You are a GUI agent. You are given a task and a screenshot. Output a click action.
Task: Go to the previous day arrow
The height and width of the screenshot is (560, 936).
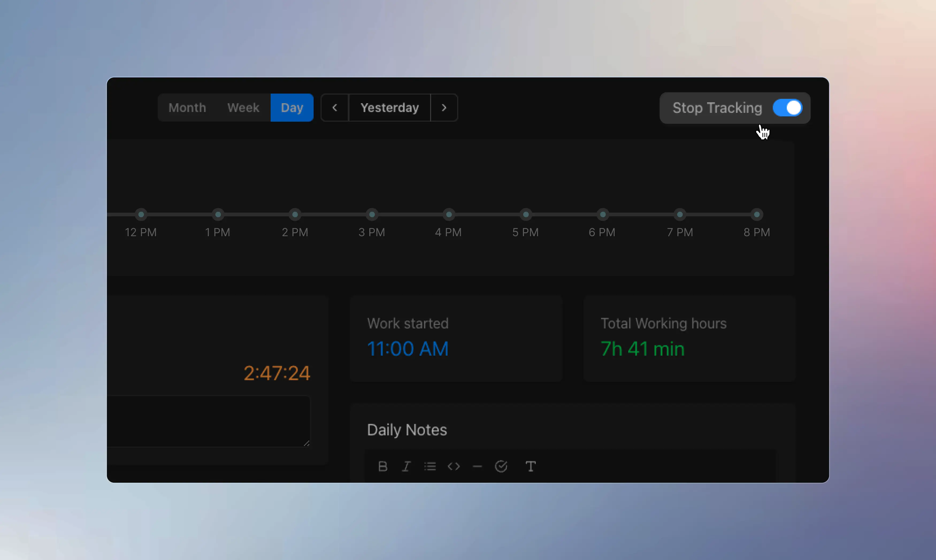[x=335, y=108]
